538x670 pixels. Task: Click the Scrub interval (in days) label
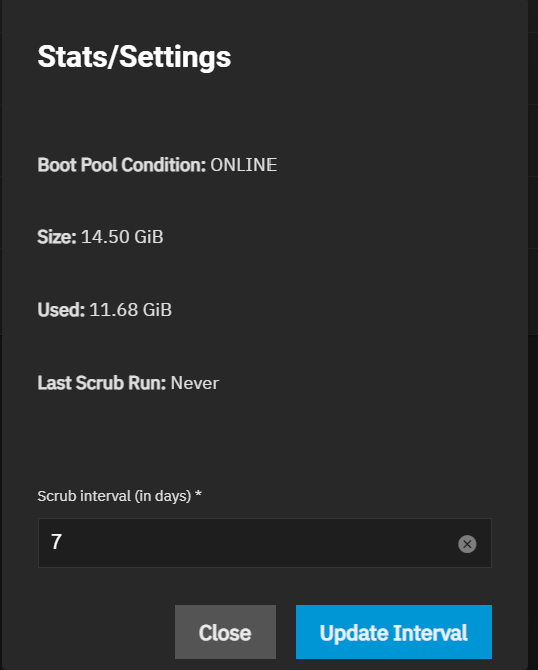[114, 496]
